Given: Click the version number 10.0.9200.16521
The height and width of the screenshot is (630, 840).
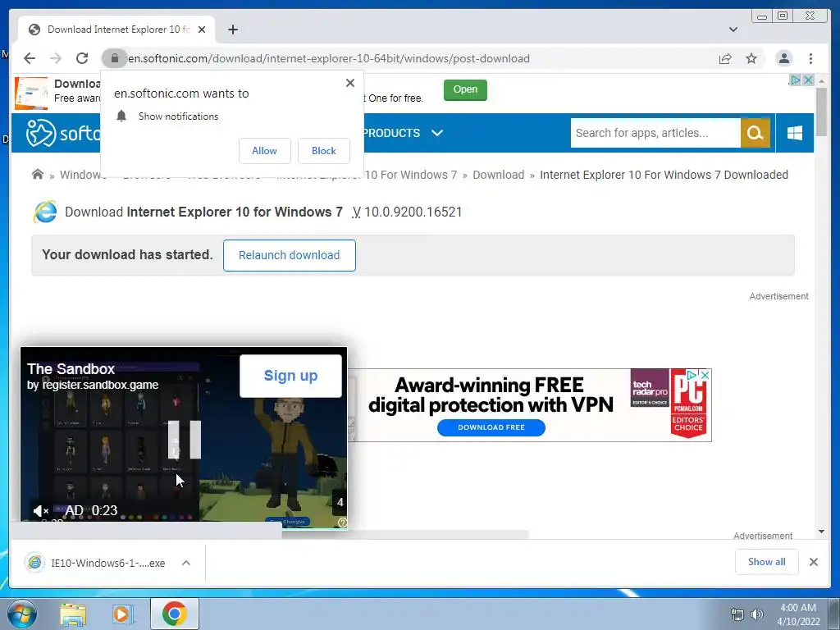Looking at the screenshot, I should (413, 212).
